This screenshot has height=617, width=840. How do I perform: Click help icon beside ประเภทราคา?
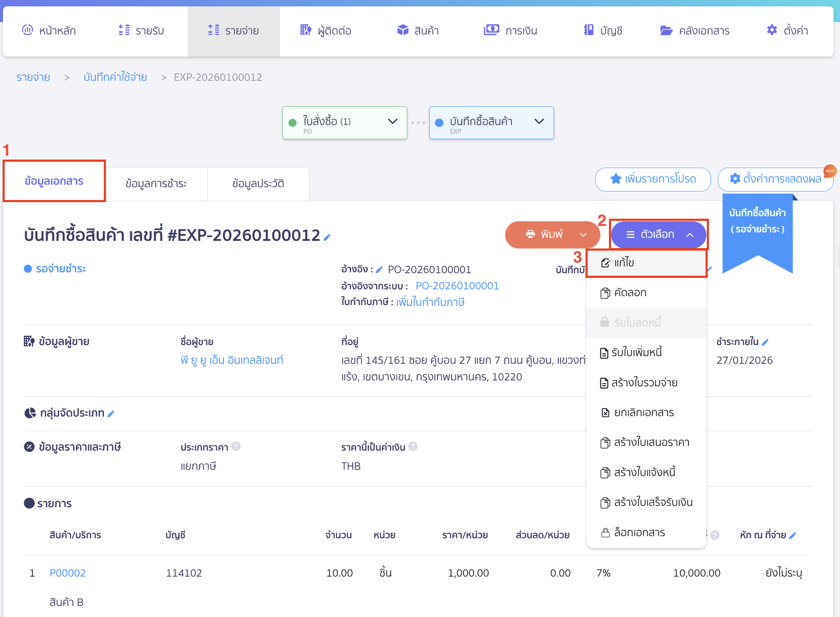(236, 446)
